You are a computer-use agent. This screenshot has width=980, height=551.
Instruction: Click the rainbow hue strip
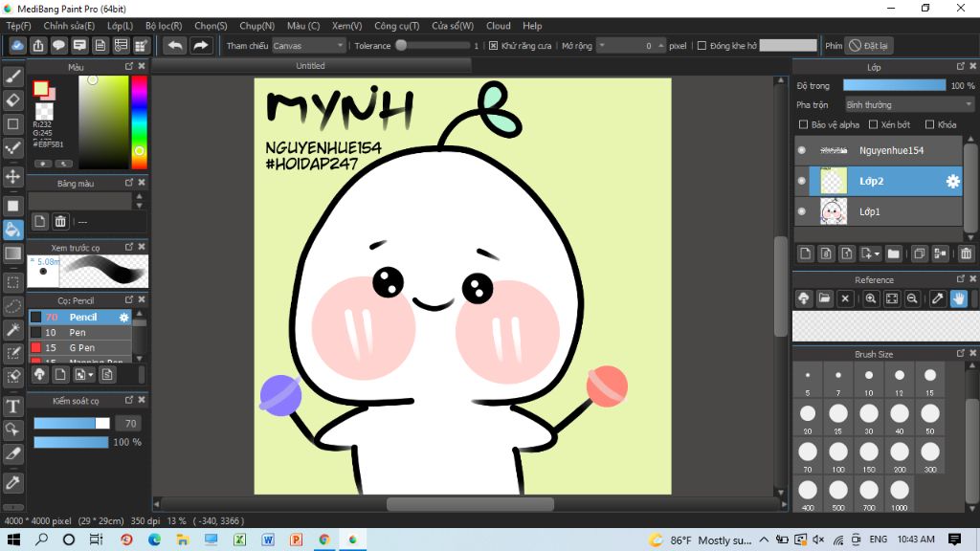[140, 122]
